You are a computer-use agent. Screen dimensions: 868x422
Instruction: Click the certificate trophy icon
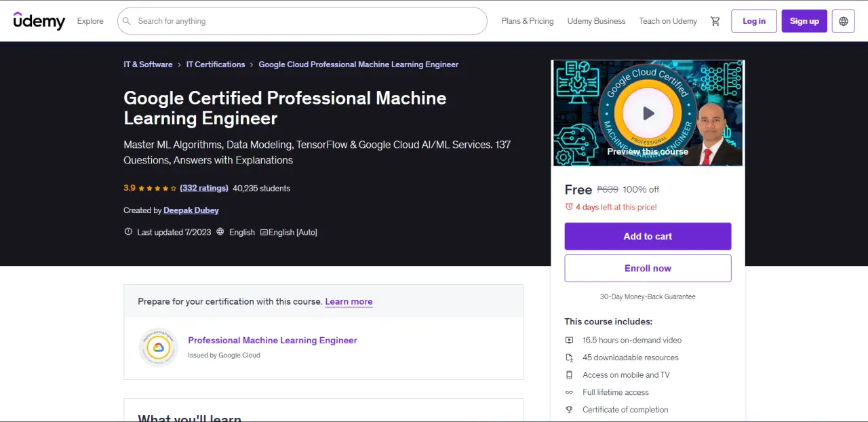tap(570, 410)
